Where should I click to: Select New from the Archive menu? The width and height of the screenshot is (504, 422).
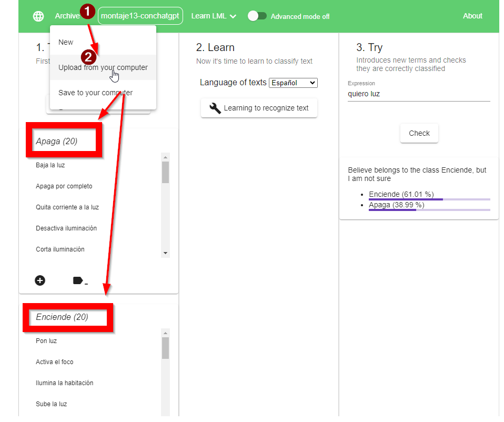click(66, 42)
